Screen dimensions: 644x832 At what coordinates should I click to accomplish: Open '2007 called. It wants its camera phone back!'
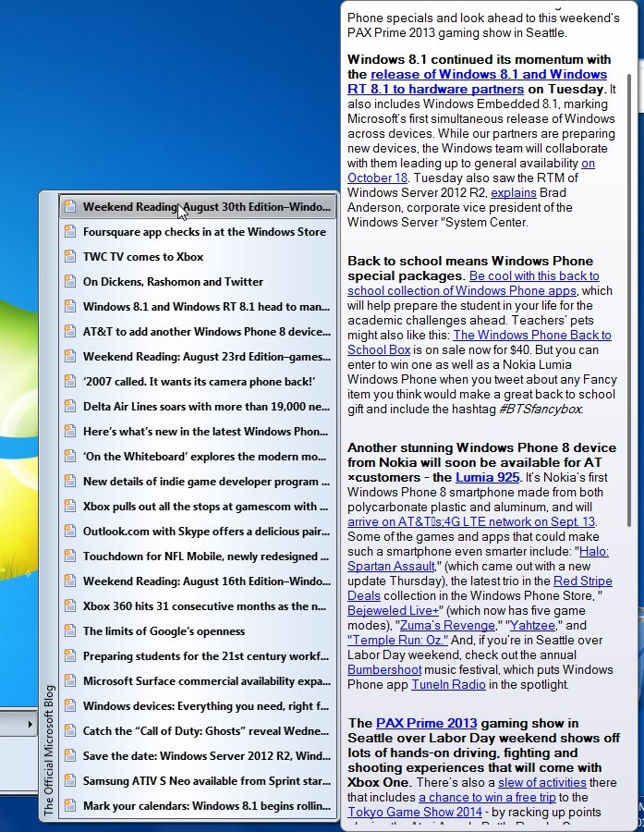pyautogui.click(x=198, y=381)
